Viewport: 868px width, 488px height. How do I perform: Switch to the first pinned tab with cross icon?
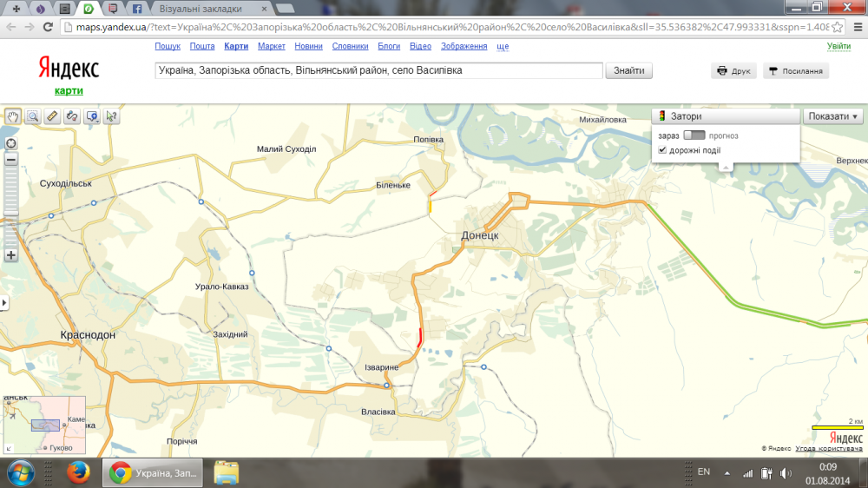(x=16, y=9)
